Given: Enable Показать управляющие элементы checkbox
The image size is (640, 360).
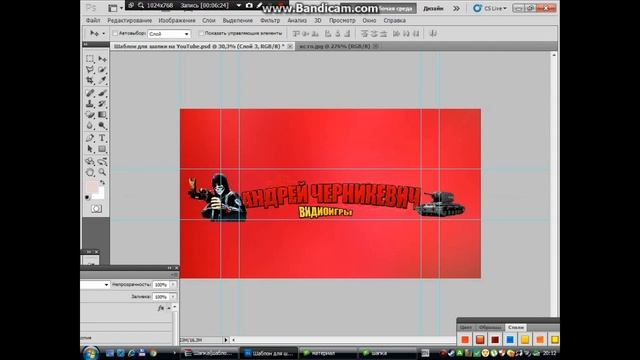Looking at the screenshot, I should click(201, 33).
